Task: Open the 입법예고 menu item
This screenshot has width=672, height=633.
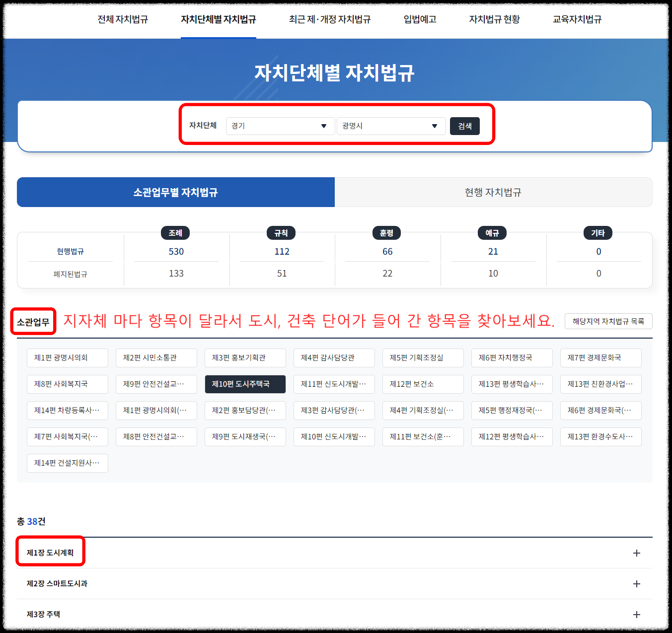Action: click(x=420, y=19)
